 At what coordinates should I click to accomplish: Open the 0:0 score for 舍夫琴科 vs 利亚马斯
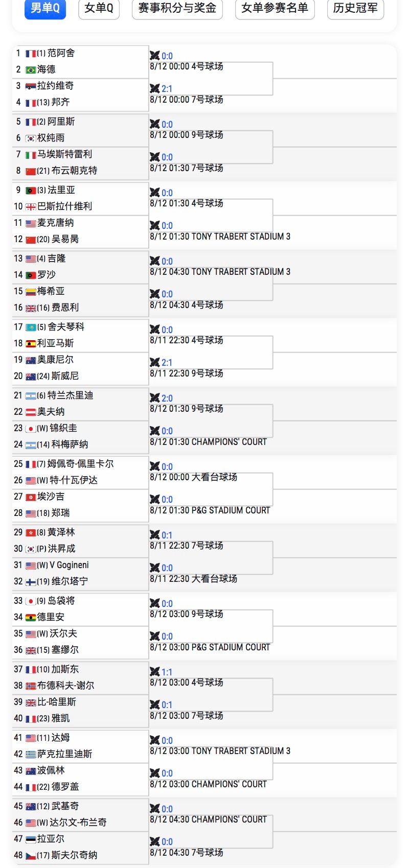[167, 330]
